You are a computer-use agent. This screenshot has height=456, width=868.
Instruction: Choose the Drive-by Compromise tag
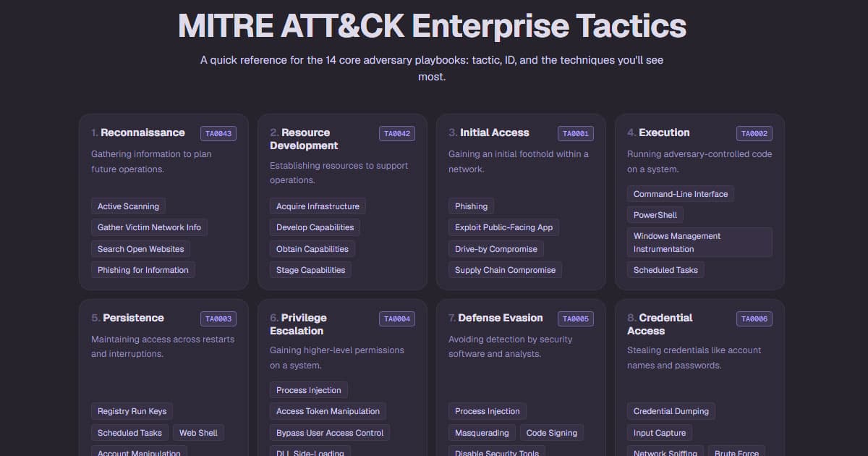click(x=496, y=249)
